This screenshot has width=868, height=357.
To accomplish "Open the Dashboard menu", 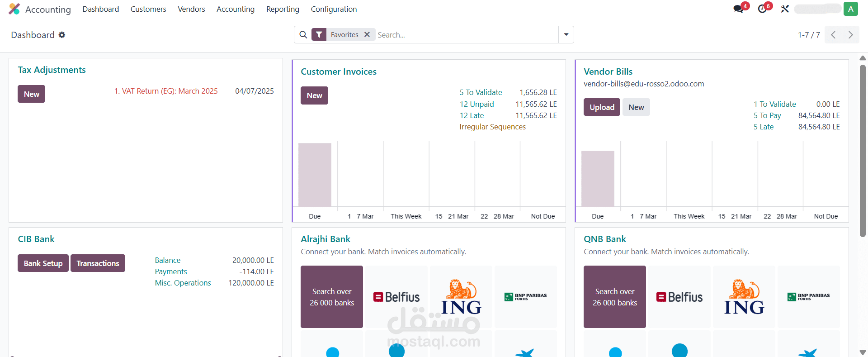I will tap(101, 9).
